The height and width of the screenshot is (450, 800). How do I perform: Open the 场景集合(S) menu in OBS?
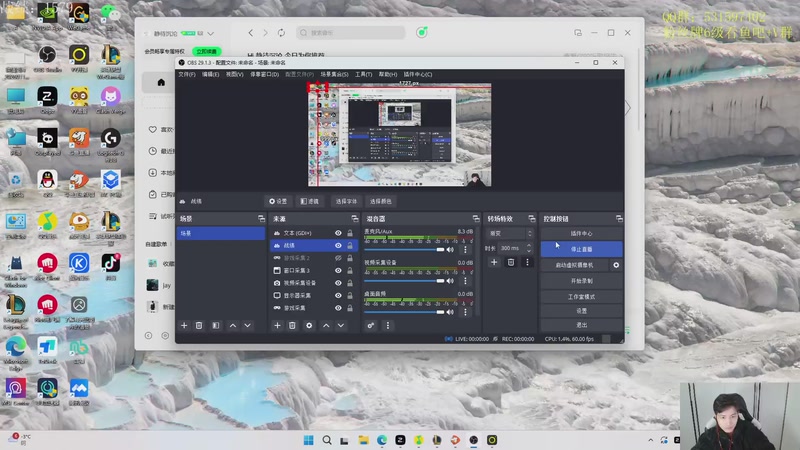click(x=334, y=74)
